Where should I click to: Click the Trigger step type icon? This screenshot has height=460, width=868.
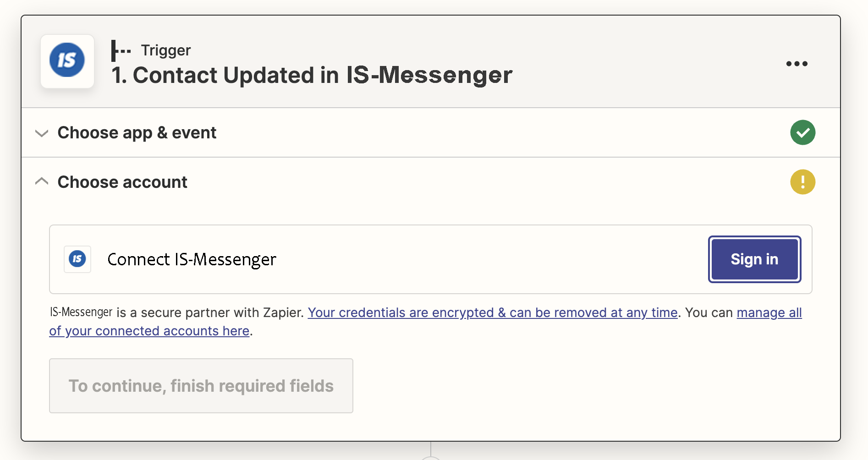pyautogui.click(x=121, y=50)
